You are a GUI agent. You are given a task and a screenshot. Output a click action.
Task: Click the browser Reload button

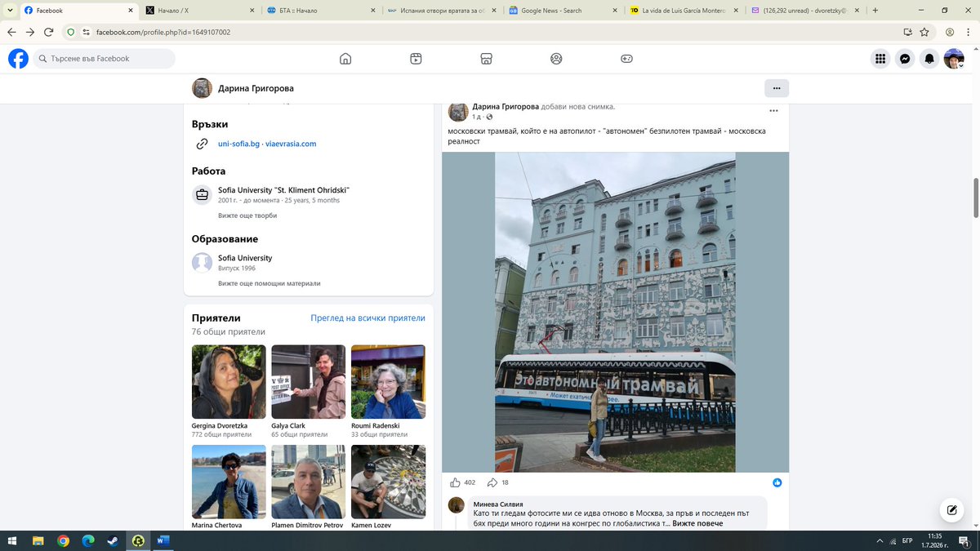point(48,32)
